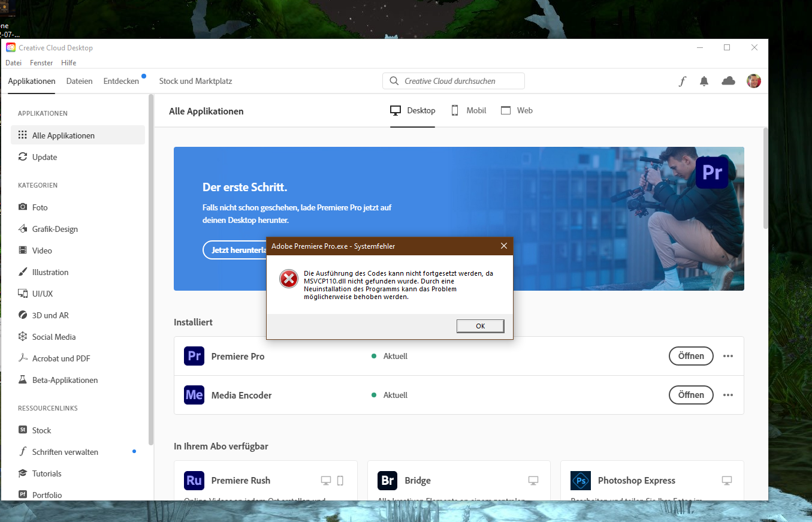Open Tutorials in the sidebar
The width and height of the screenshot is (812, 522).
click(x=78, y=473)
